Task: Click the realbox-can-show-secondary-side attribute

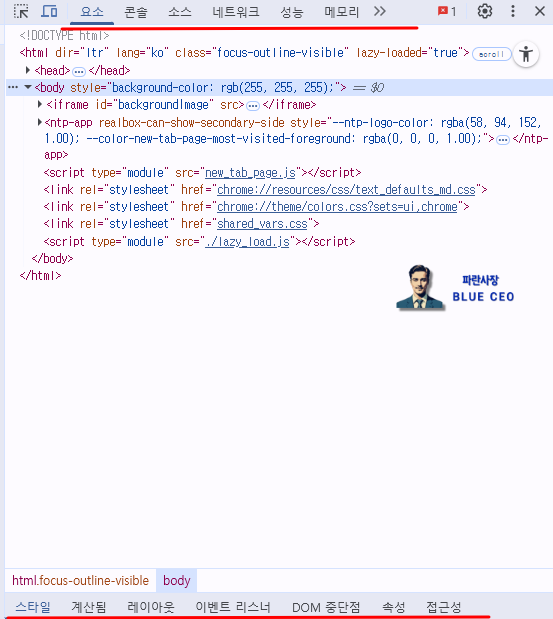Action: 191,122
